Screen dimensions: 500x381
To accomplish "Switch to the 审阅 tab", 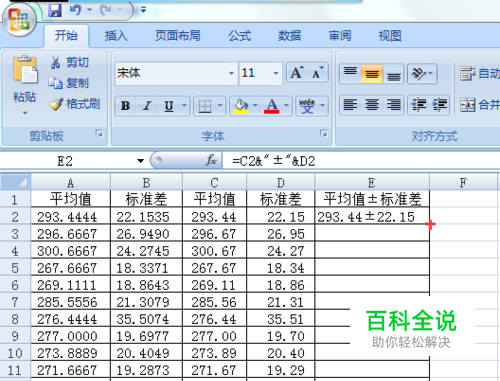I will coord(340,35).
